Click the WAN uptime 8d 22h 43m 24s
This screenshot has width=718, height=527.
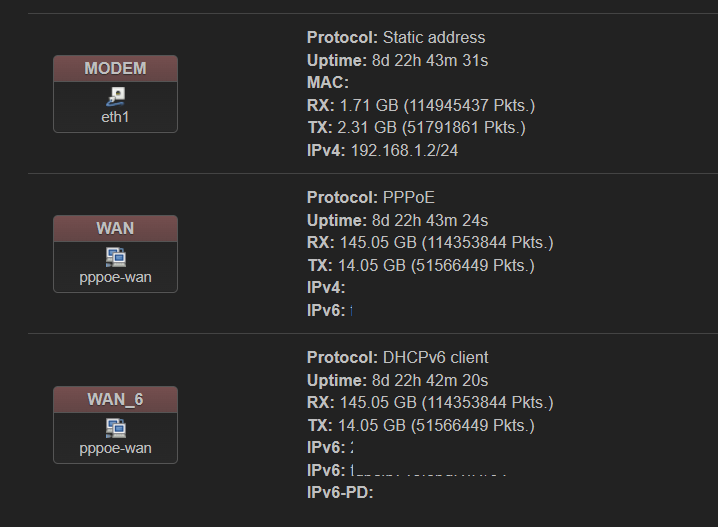pos(430,221)
